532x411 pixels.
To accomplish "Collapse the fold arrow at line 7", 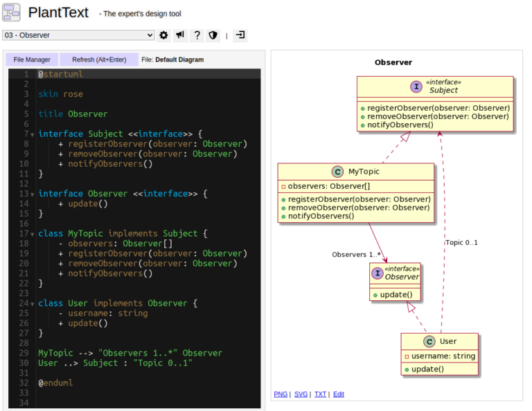I will tap(33, 134).
